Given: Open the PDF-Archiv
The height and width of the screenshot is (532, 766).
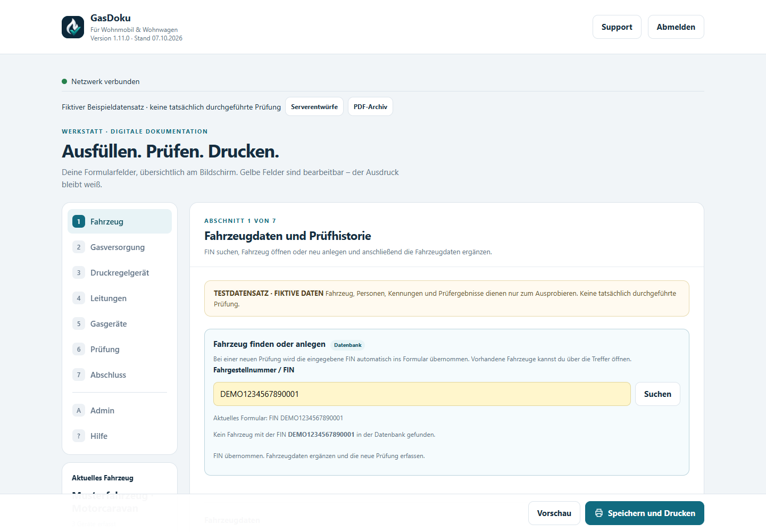Looking at the screenshot, I should coord(370,106).
